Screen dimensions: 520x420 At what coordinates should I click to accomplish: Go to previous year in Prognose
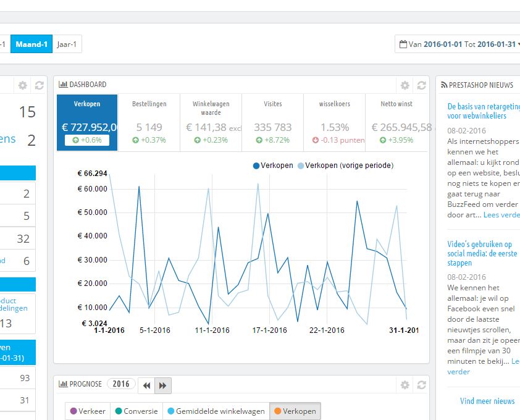(x=146, y=385)
